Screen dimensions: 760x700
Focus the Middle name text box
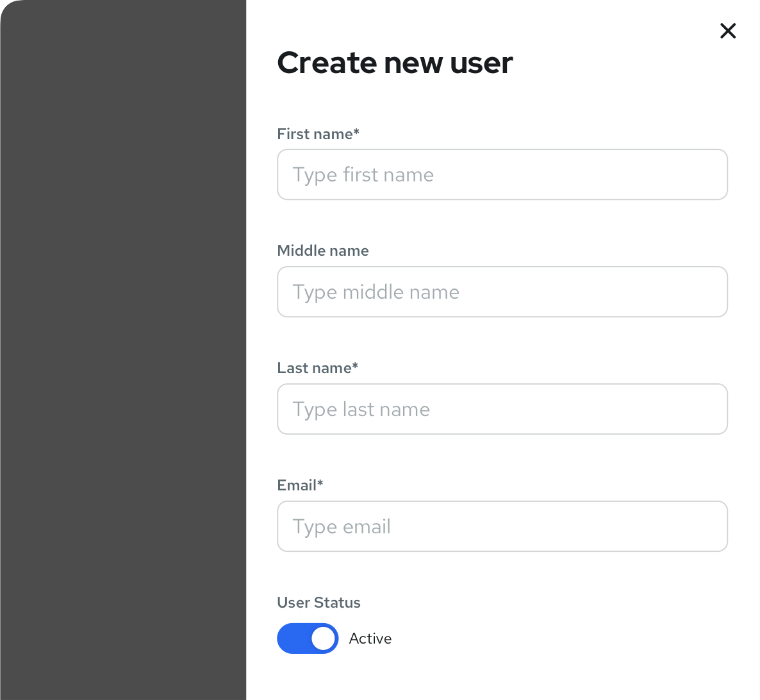(x=502, y=292)
